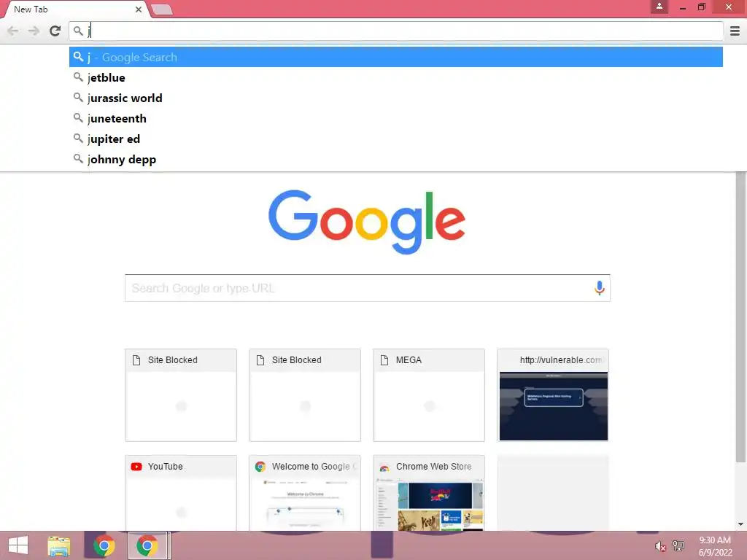Open a new tab with the small tab button
Image resolution: width=747 pixels, height=560 pixels.
[162, 9]
